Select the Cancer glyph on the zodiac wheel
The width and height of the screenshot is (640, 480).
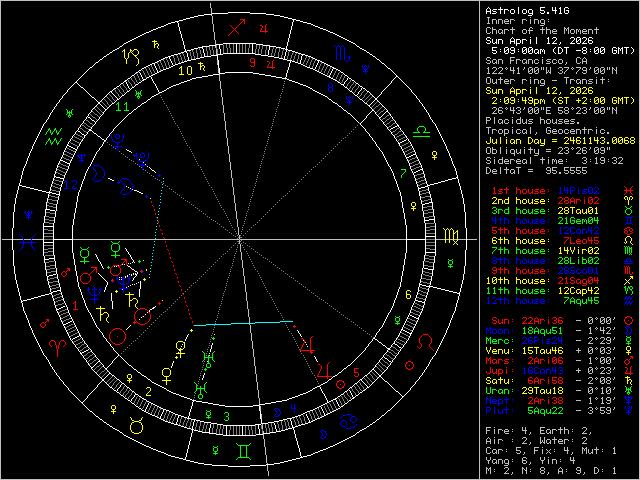click(x=346, y=424)
